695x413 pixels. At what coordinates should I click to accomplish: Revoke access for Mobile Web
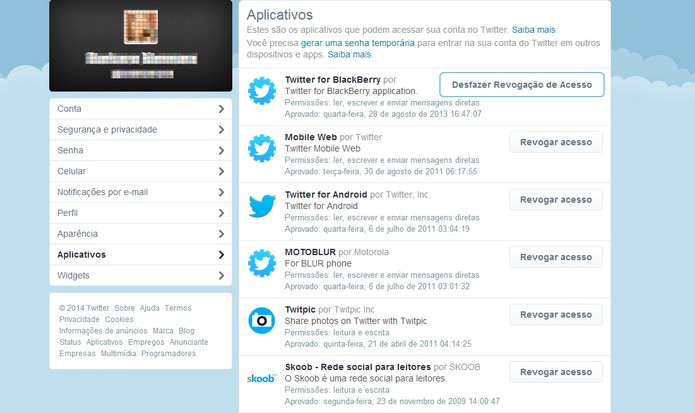(x=556, y=142)
